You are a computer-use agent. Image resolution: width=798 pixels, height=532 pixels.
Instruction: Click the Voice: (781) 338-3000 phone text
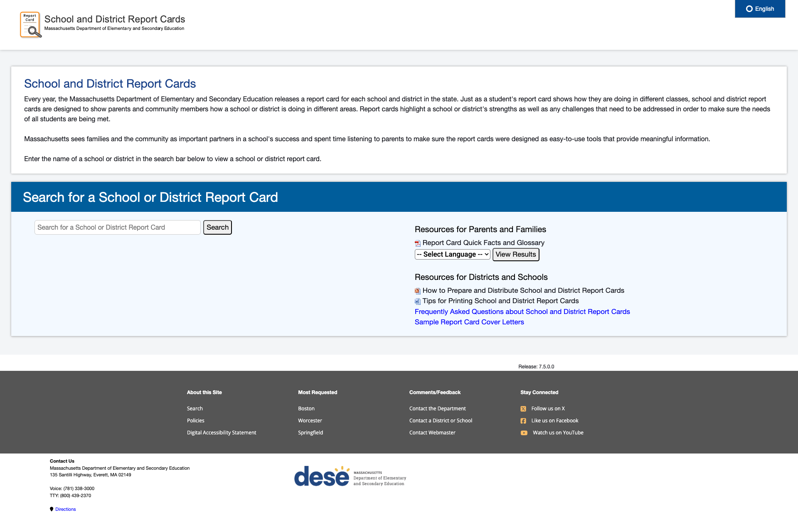point(72,488)
